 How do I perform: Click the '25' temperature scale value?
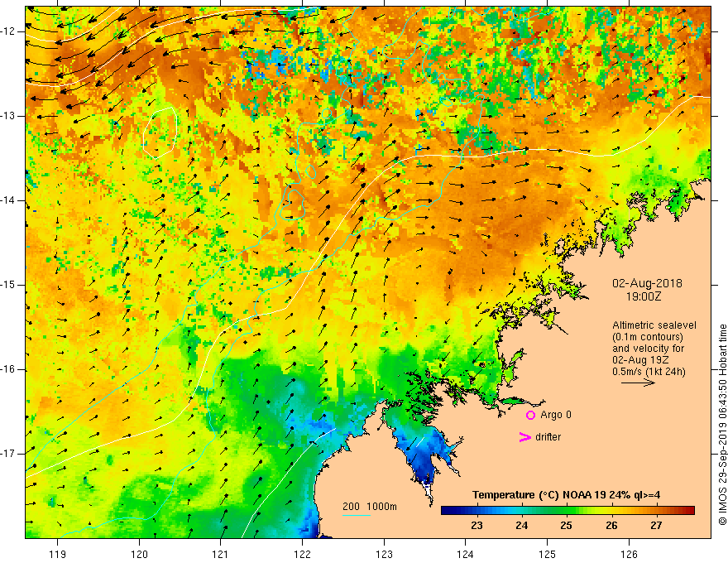(566, 526)
